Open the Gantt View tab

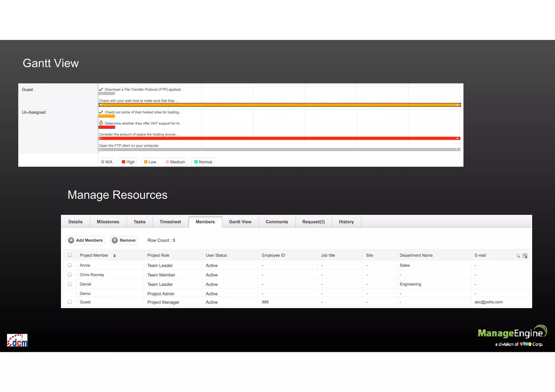click(x=240, y=222)
